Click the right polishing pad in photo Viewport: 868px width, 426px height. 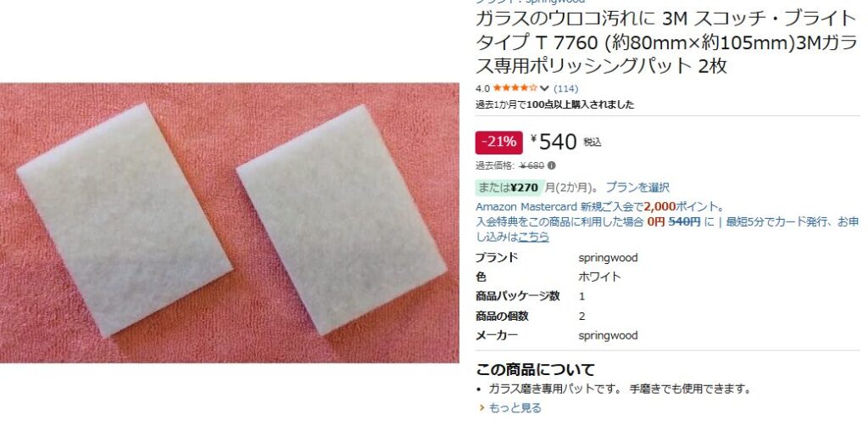[x=341, y=220]
